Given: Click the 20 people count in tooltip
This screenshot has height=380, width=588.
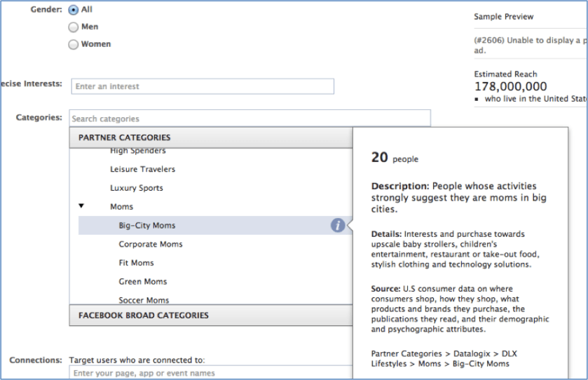Looking at the screenshot, I should point(395,158).
